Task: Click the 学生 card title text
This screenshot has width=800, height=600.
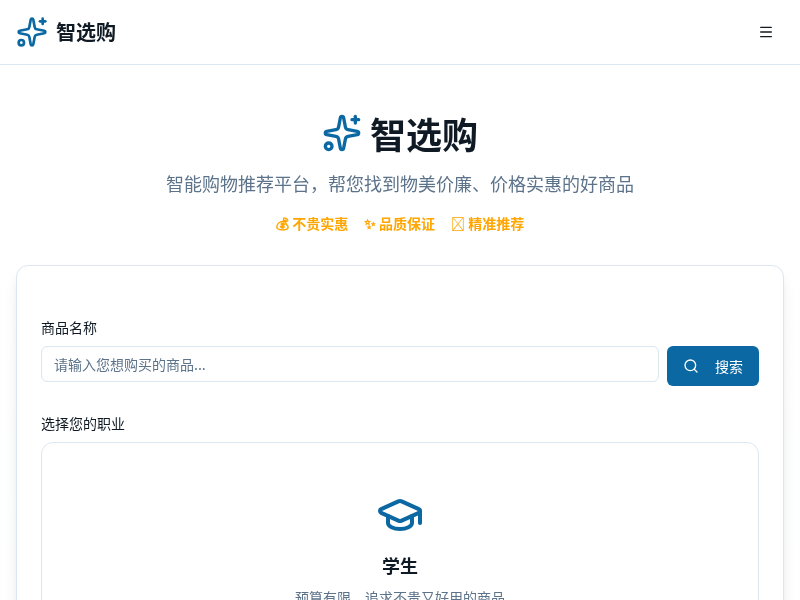Action: point(400,566)
